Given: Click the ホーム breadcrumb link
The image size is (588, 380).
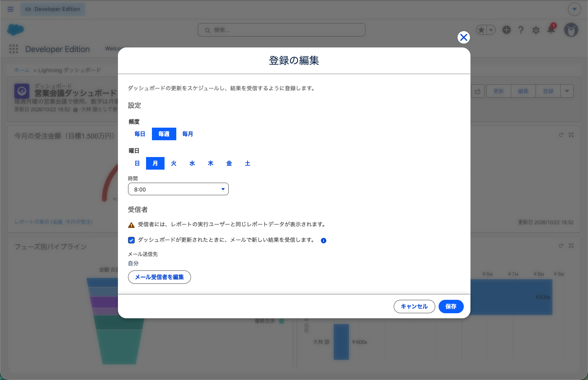Looking at the screenshot, I should click(x=22, y=70).
